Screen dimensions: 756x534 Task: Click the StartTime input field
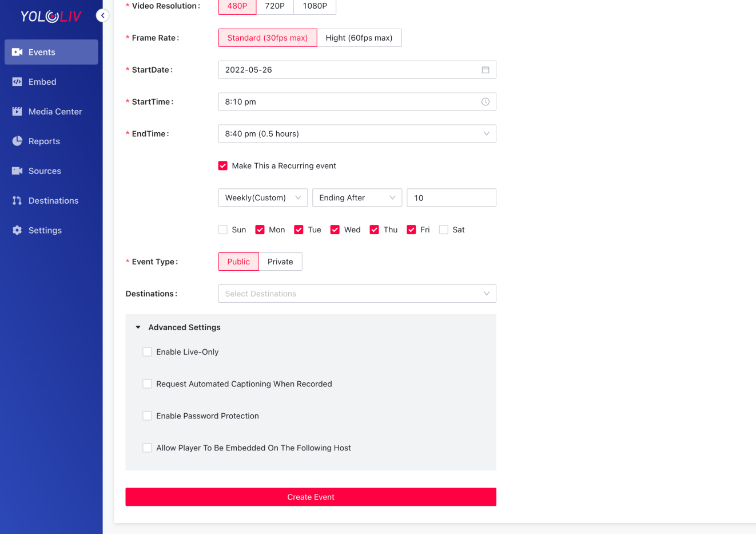click(357, 102)
